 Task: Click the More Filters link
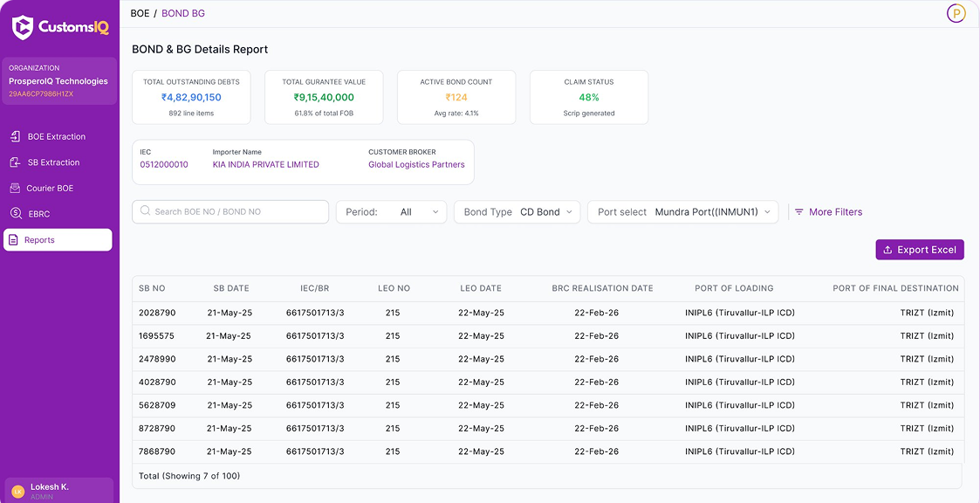[829, 212]
